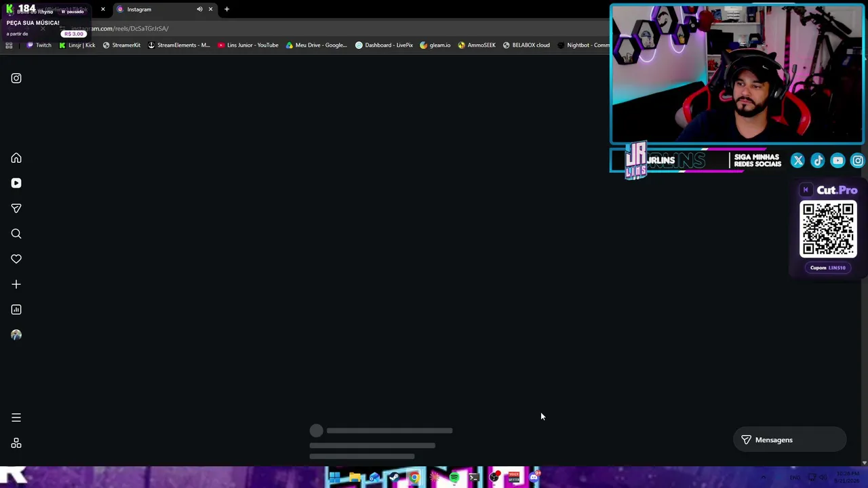Viewport: 868px width, 488px height.
Task: Open Notifications heart icon
Action: point(16,259)
